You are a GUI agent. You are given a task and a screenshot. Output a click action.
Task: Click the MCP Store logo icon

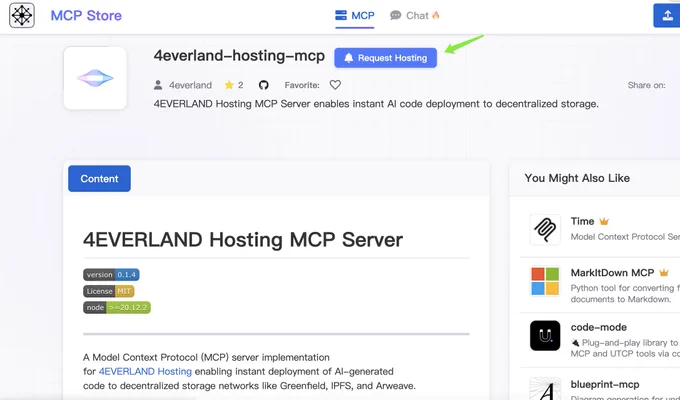pyautogui.click(x=22, y=16)
